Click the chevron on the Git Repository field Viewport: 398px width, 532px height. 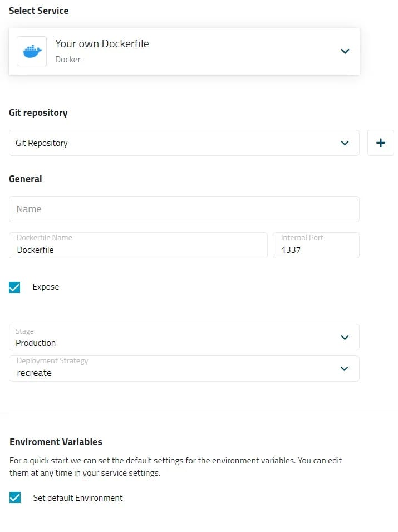click(345, 143)
